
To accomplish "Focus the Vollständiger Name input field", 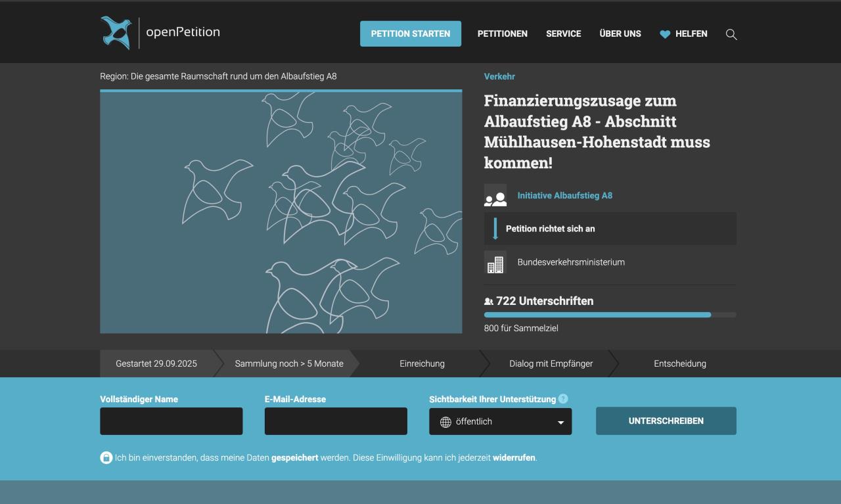I will [171, 421].
